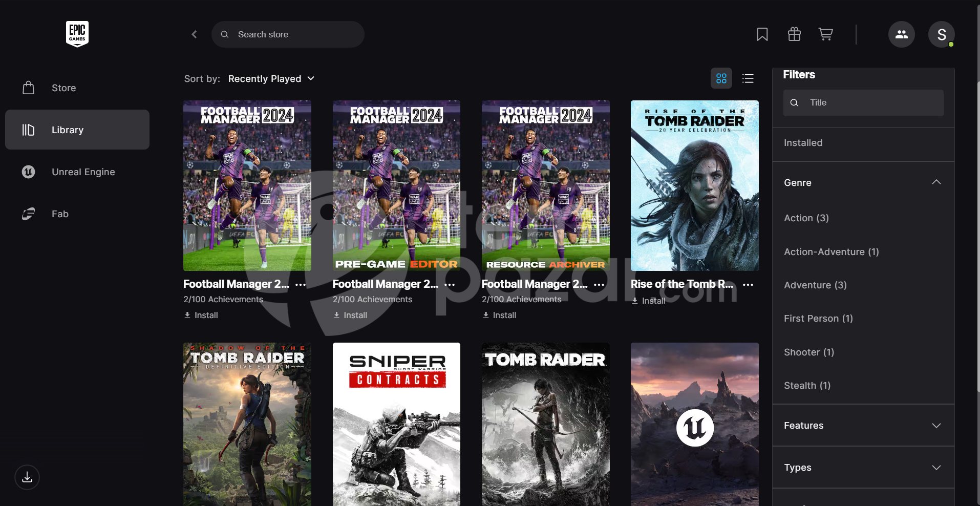Filter by Adventure (3) genre
This screenshot has width=980, height=506.
pos(815,285)
